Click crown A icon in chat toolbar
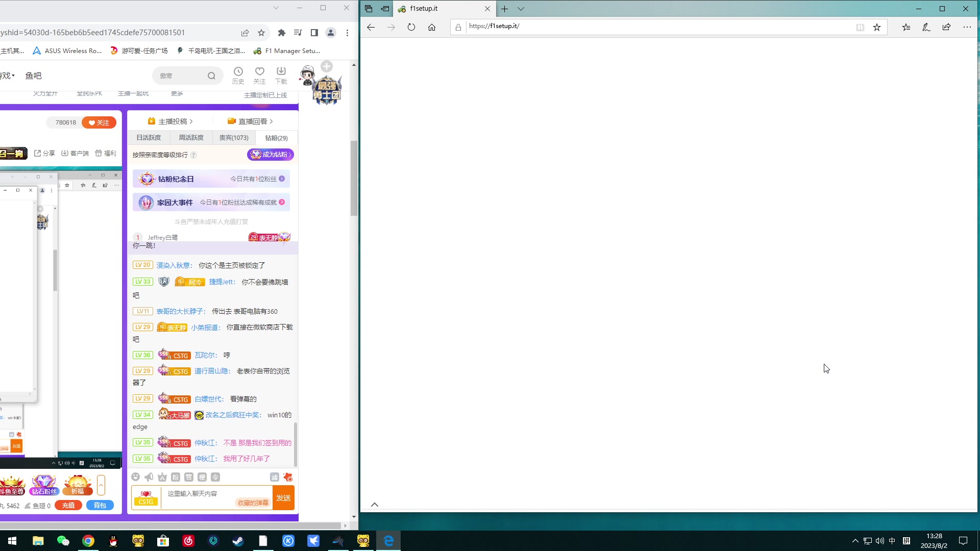The width and height of the screenshot is (980, 551). [162, 477]
